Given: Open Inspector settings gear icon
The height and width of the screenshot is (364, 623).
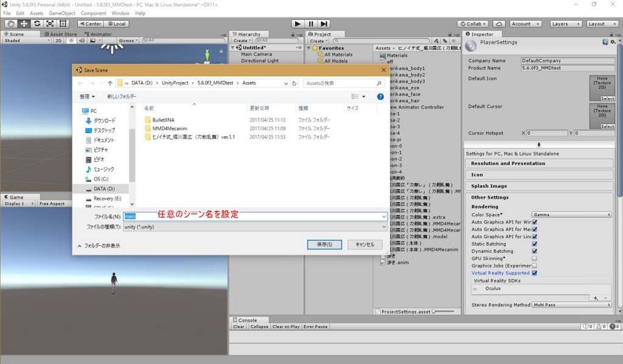Looking at the screenshot, I should (613, 42).
